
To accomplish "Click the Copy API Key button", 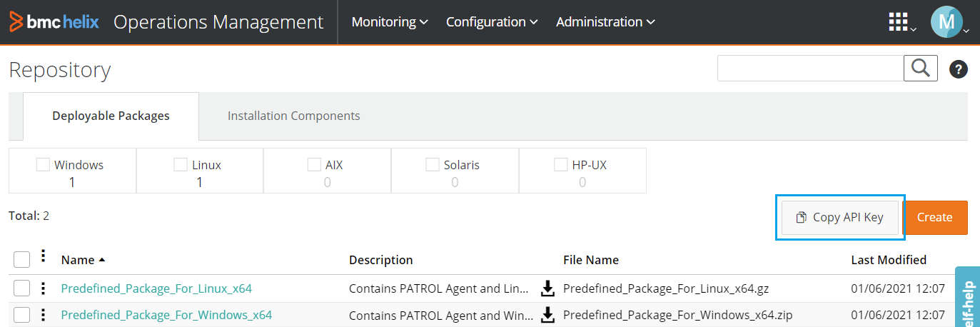I will [x=839, y=218].
